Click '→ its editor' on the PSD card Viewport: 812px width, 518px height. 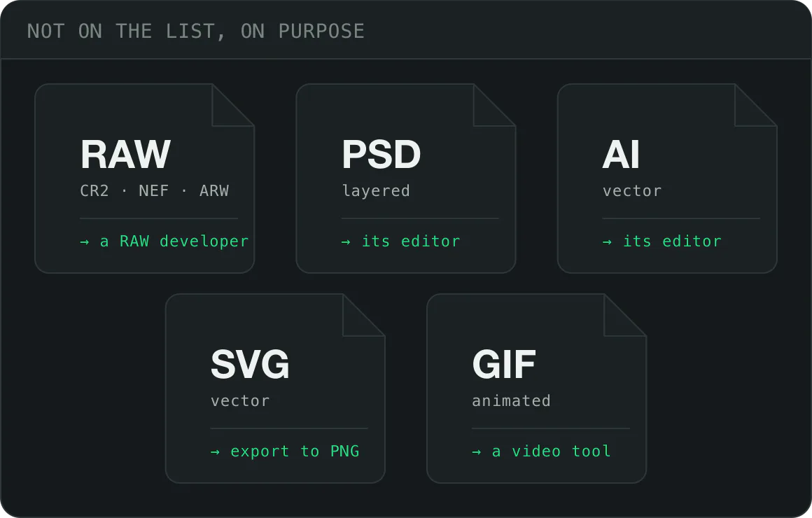[401, 241]
